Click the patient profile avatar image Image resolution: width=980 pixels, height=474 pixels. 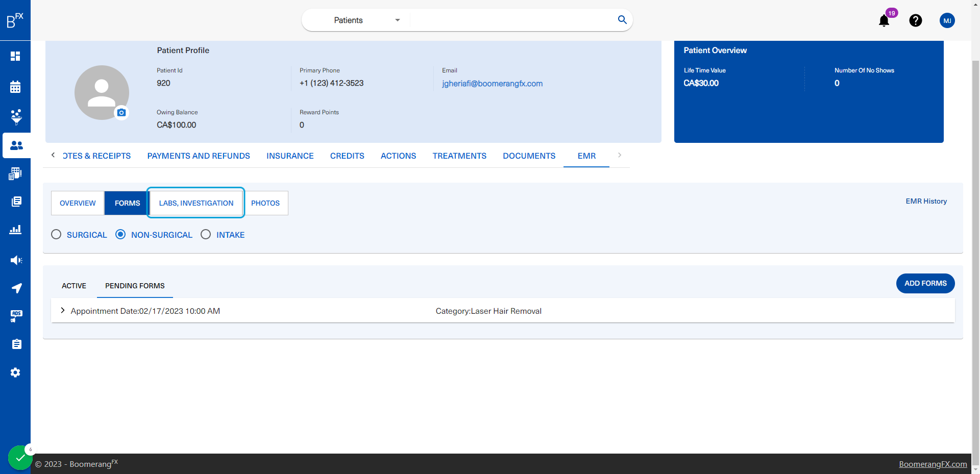(102, 92)
